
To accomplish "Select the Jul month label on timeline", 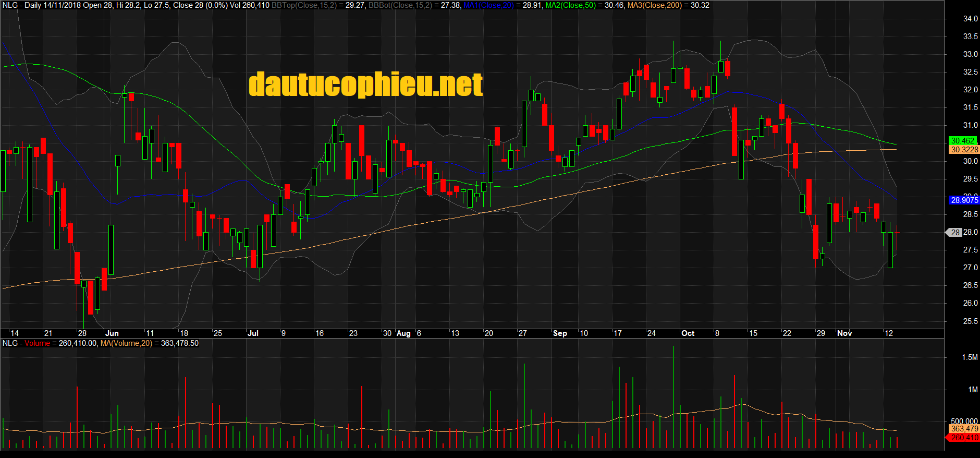I will (253, 333).
